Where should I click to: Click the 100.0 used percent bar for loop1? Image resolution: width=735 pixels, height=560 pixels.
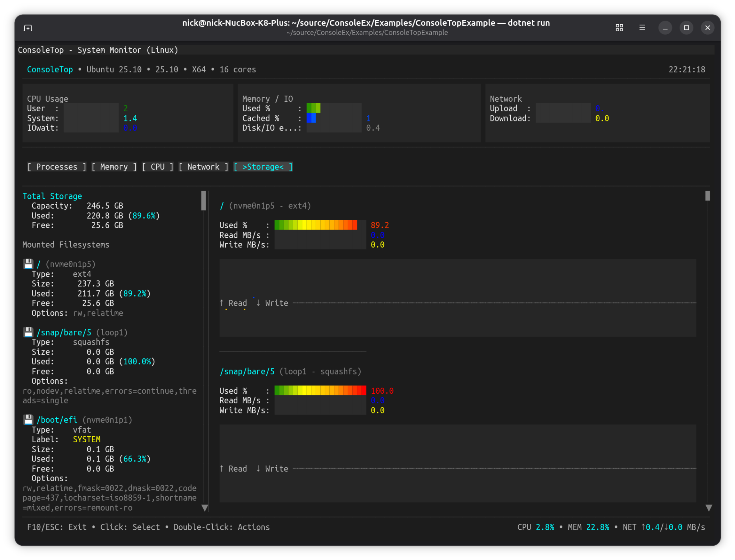[x=320, y=390]
